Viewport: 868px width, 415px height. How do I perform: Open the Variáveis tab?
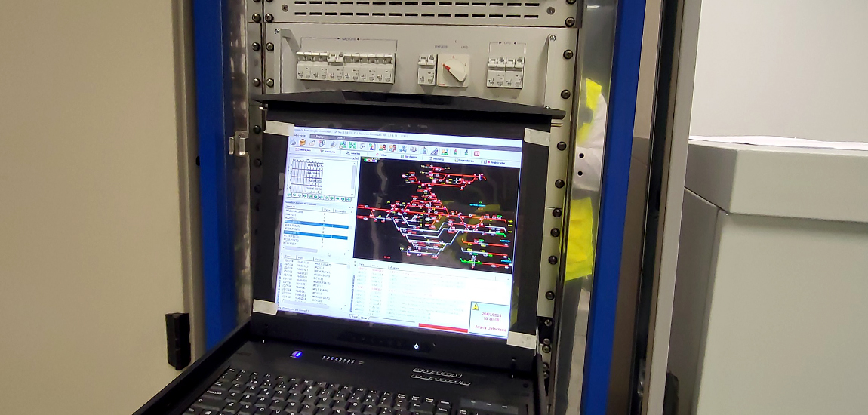pyautogui.click(x=328, y=152)
